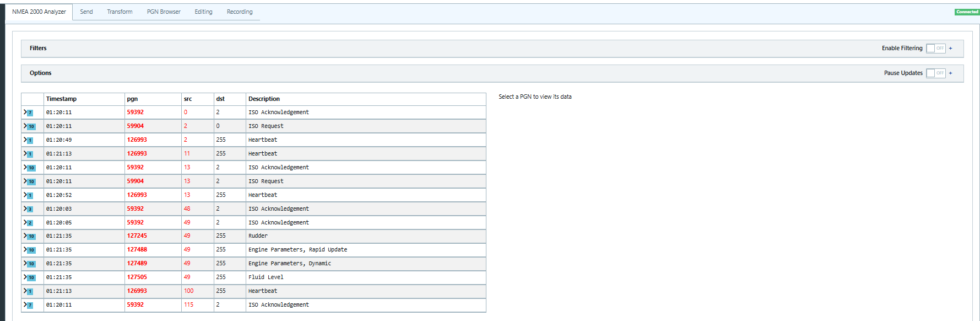Toggle the Enable Filtering switch
The image size is (980, 321).
(x=935, y=49)
